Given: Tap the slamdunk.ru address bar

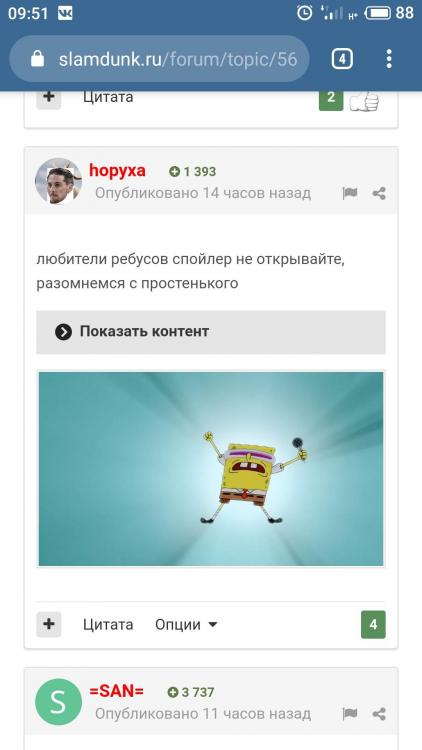Looking at the screenshot, I should click(x=159, y=59).
